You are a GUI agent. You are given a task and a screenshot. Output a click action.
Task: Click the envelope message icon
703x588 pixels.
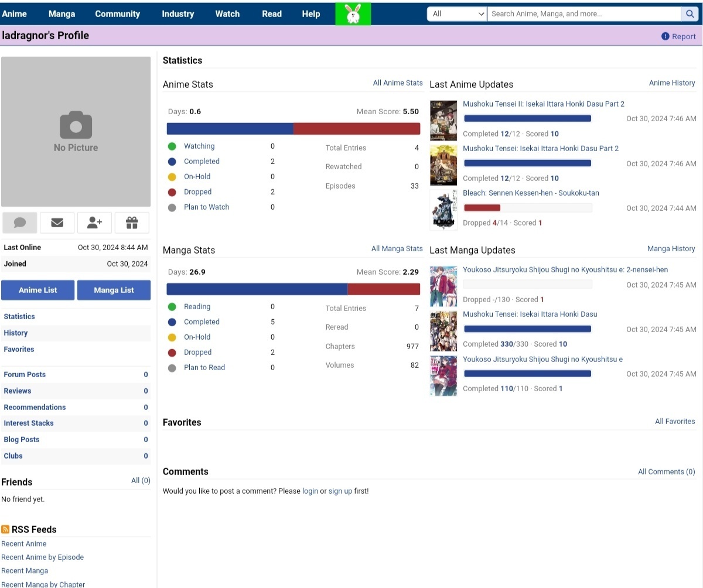57,223
